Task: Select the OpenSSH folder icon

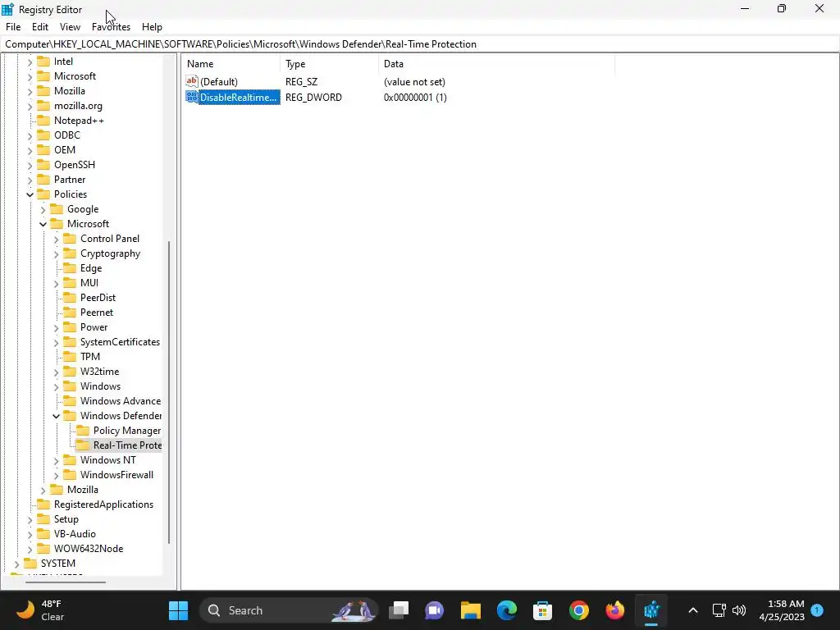Action: pos(43,165)
